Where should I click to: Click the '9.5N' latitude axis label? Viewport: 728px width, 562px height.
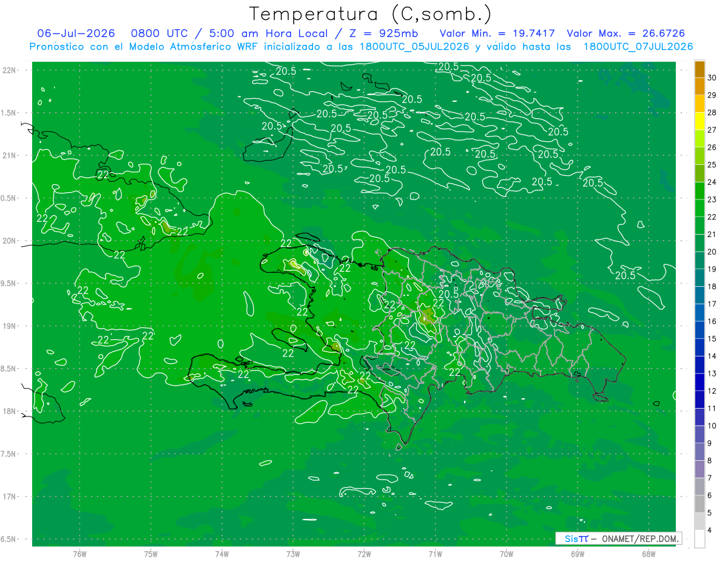[9, 283]
